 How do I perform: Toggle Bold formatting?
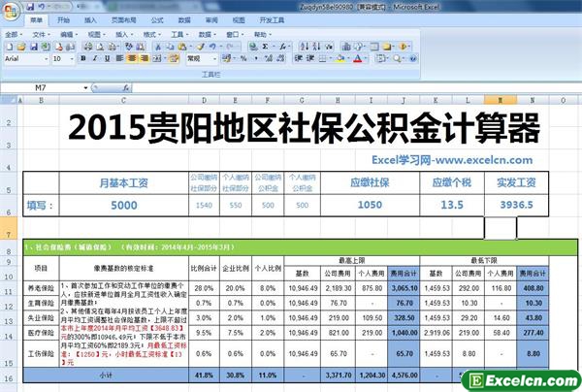(x=83, y=58)
